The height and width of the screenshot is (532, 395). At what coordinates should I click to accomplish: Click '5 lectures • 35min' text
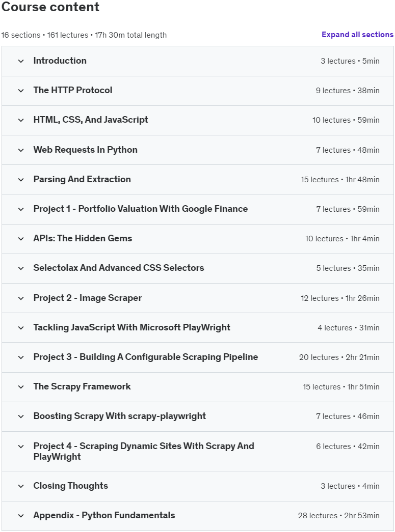pyautogui.click(x=348, y=268)
